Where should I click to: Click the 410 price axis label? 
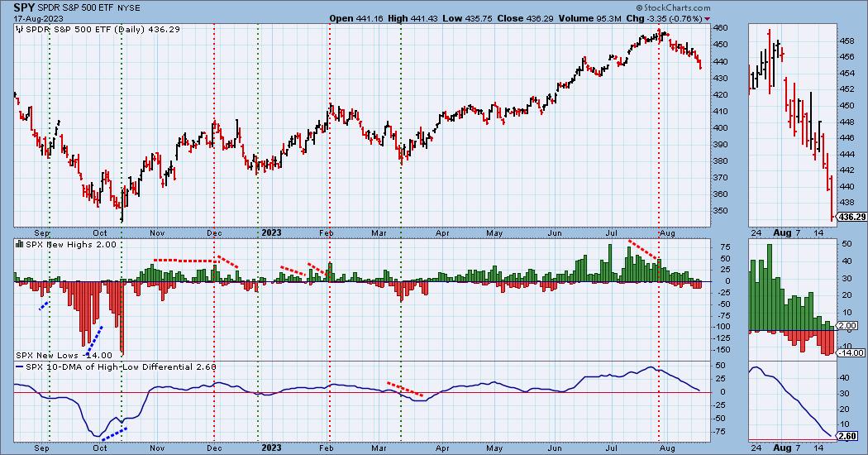tap(720, 112)
